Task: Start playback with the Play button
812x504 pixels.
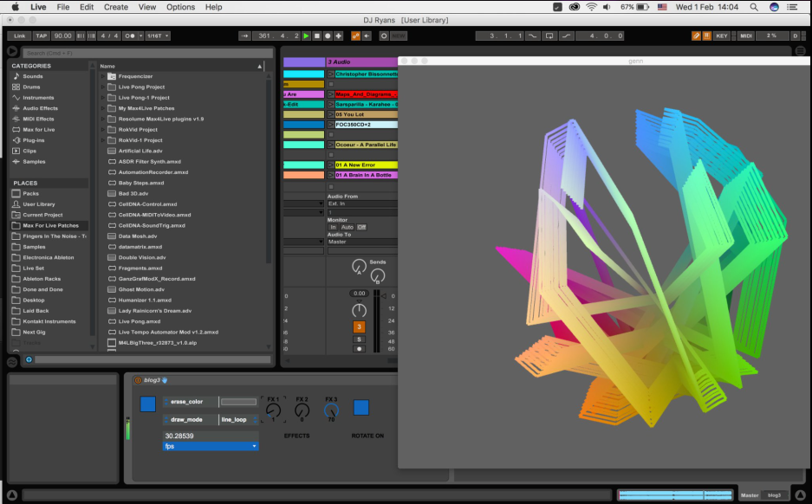Action: point(305,36)
